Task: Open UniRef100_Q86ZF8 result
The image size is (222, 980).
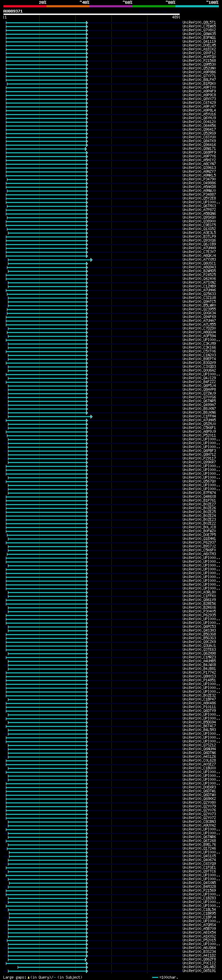Action: 199,959
